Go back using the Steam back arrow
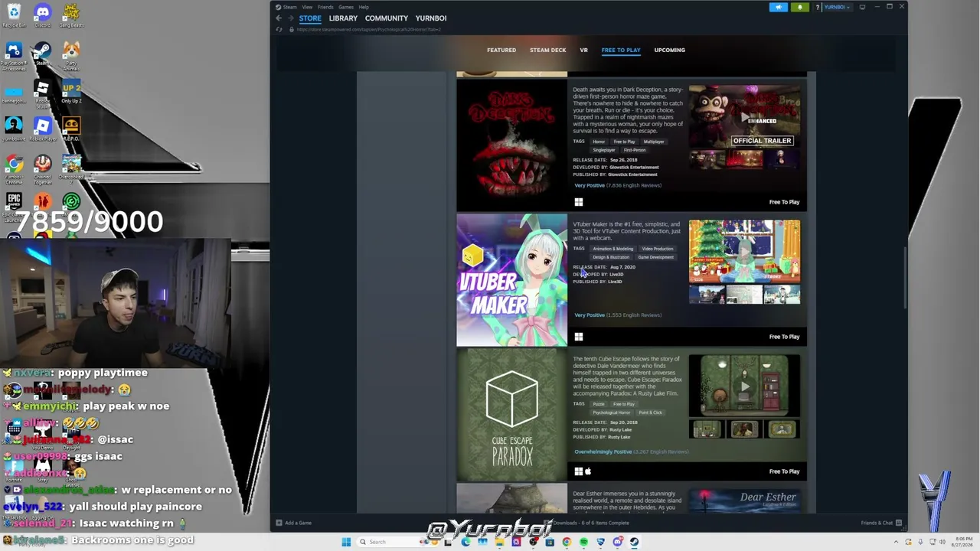The width and height of the screenshot is (980, 551). pos(279,18)
